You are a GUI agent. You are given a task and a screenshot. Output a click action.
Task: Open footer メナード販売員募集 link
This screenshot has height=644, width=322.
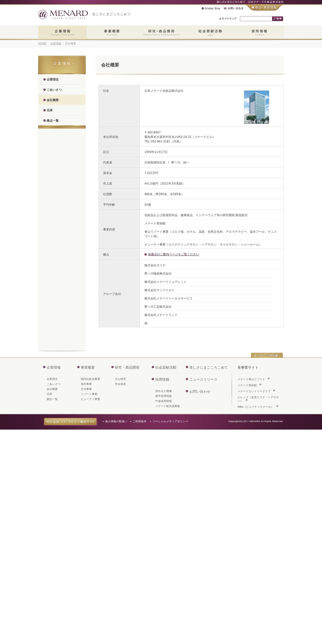168,406
